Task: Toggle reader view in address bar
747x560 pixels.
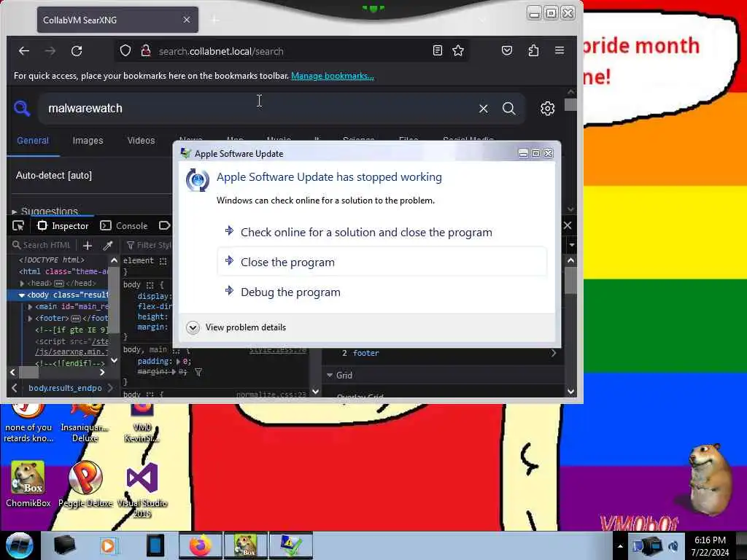Action: 438,50
